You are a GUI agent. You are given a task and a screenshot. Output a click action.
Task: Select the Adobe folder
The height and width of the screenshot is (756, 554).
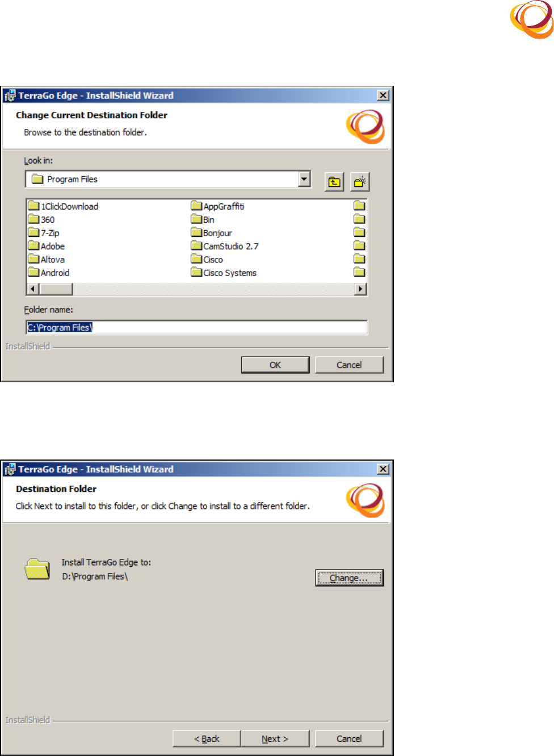click(x=47, y=246)
